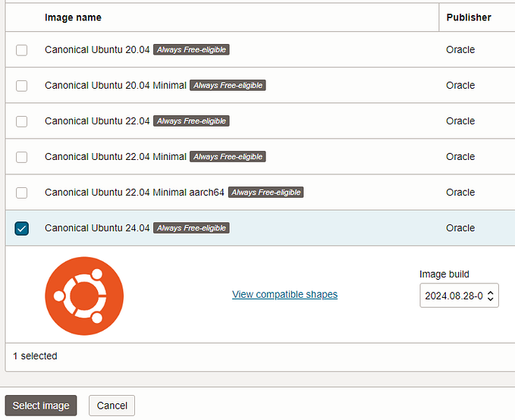Click the View compatible shapes link
515x420 pixels.
click(284, 295)
